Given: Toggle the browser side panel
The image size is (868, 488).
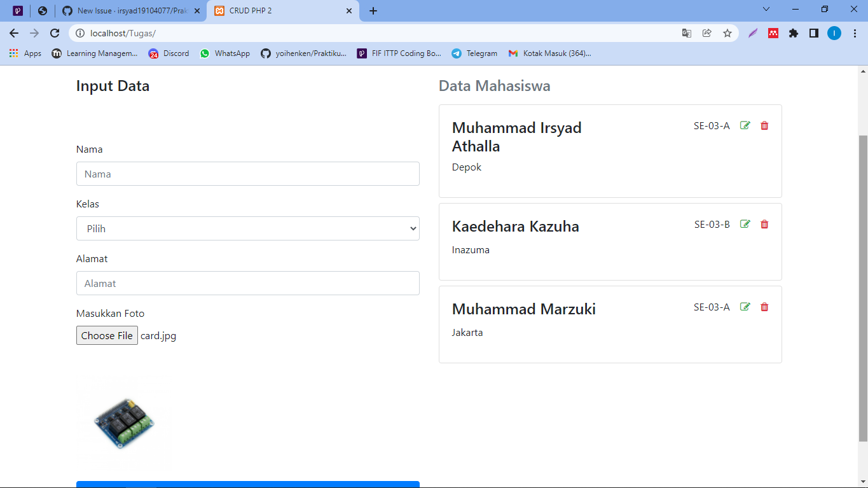Looking at the screenshot, I should click(x=814, y=33).
